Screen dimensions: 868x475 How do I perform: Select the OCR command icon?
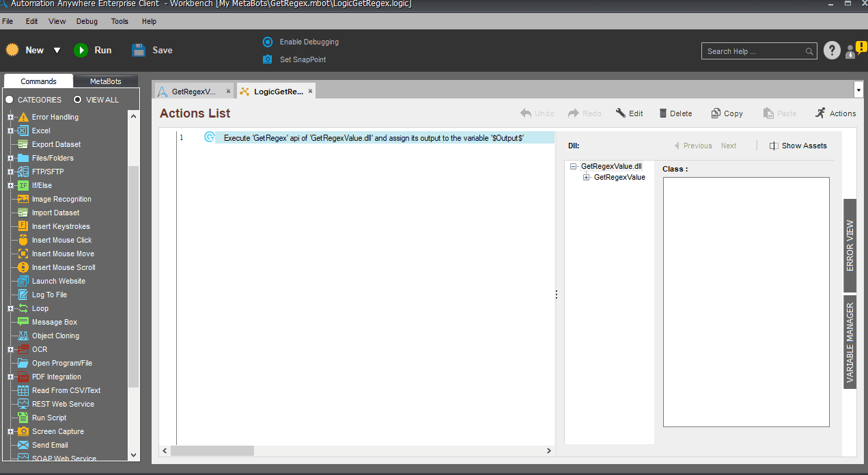click(23, 349)
